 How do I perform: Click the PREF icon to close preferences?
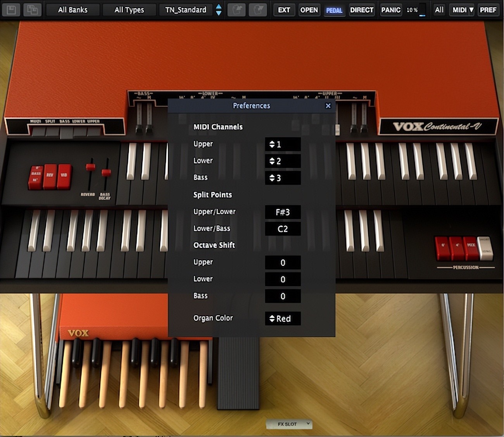(x=488, y=10)
